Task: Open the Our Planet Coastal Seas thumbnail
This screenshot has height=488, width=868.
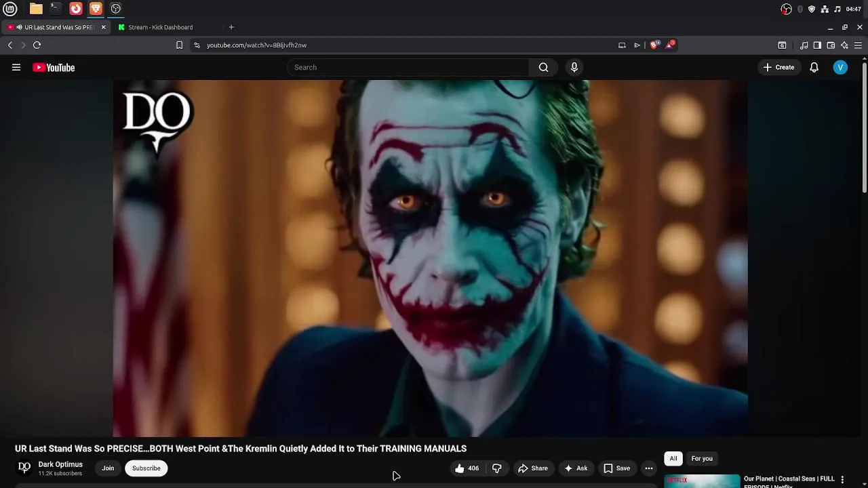Action: [x=702, y=481]
